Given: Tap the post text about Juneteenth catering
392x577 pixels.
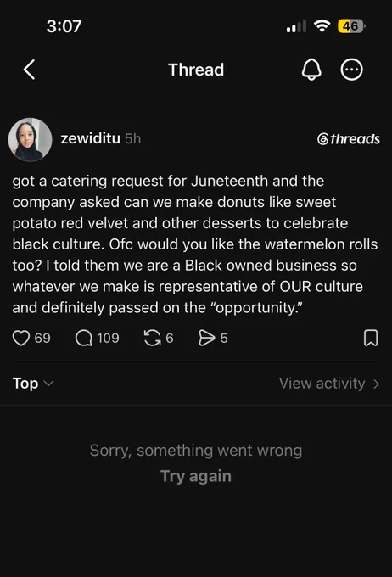Looking at the screenshot, I should (195, 244).
